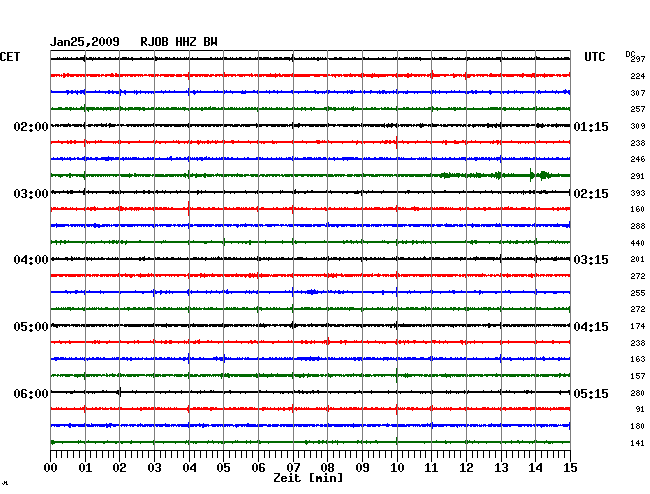Screen dimensions: 650x494
Task: Click the DC value "163"
Action: [x=638, y=359]
